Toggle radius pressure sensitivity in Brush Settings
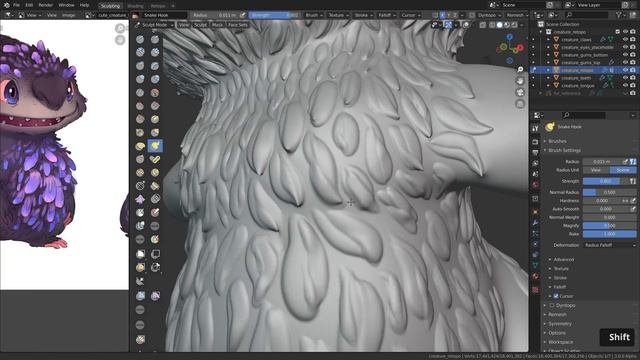 [633, 162]
